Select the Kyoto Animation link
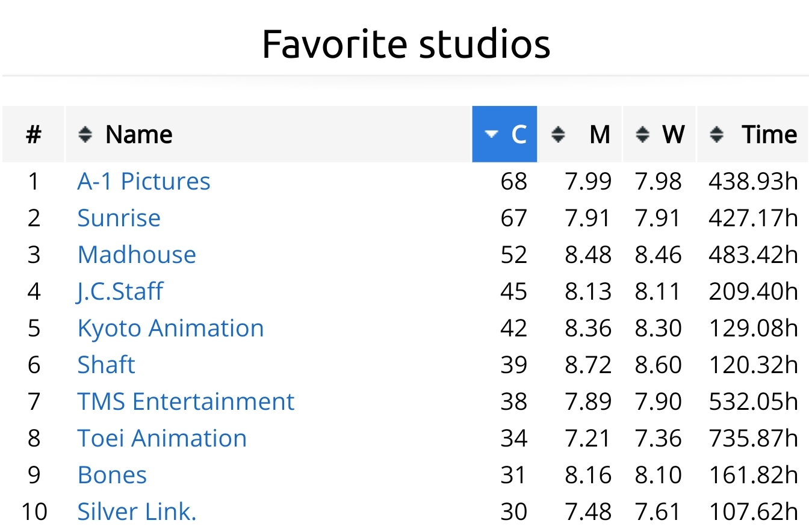The image size is (809, 532). click(x=170, y=328)
